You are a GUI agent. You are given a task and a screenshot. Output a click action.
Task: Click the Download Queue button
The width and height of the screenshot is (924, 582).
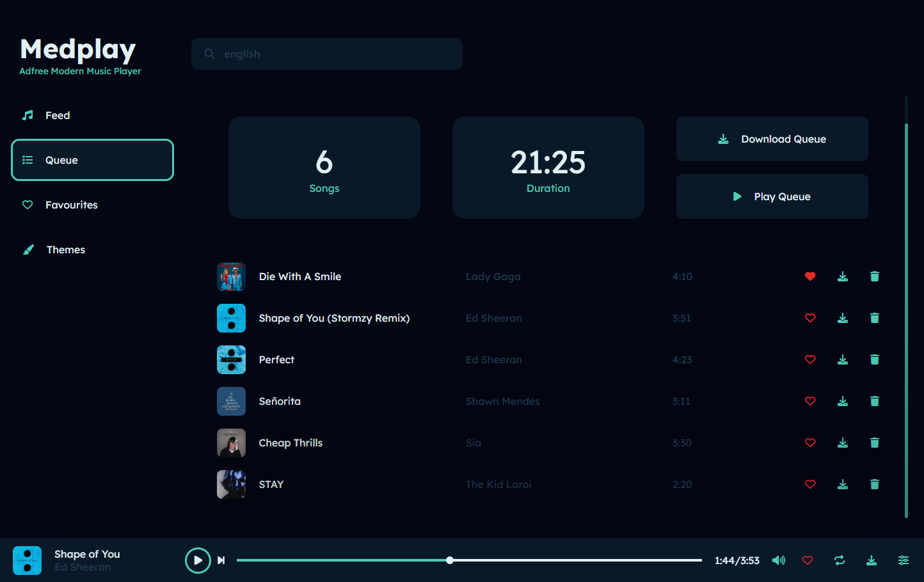(772, 139)
